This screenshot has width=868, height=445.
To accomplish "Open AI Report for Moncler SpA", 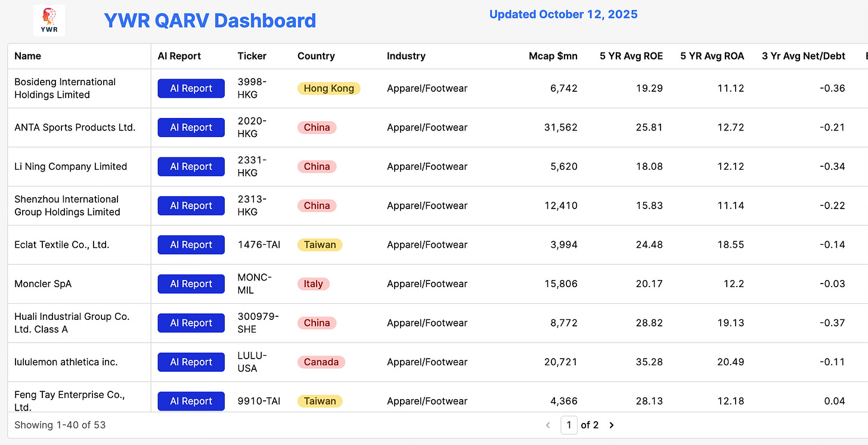I will coord(191,284).
